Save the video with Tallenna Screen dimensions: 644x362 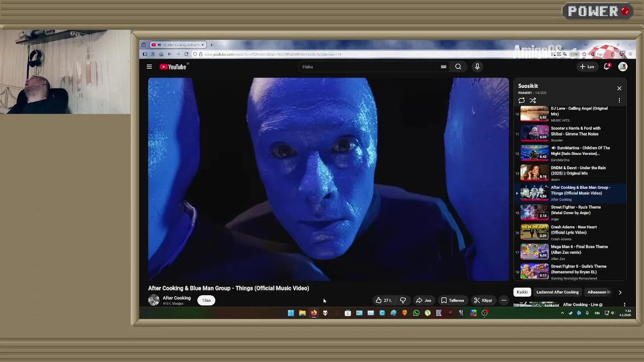click(452, 301)
